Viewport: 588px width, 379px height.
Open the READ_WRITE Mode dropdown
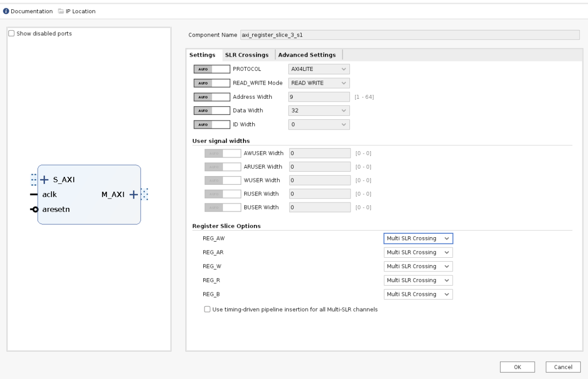[x=319, y=83]
